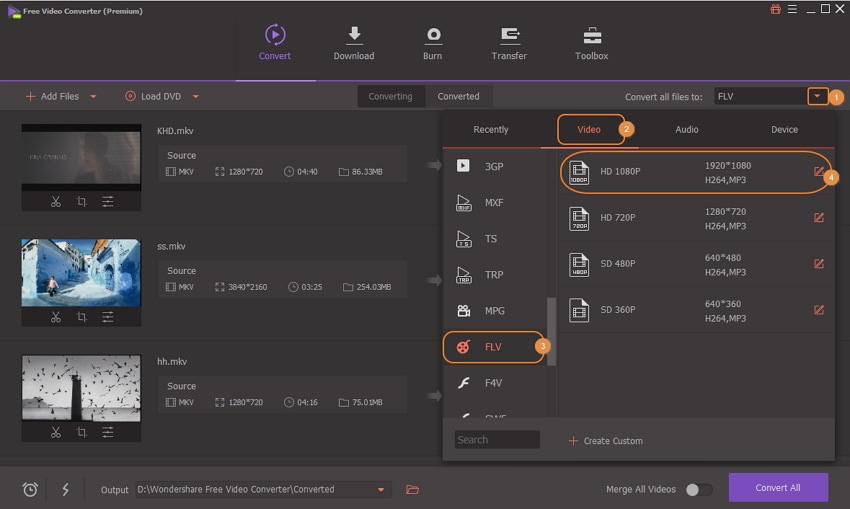The image size is (850, 509).
Task: Trim KHD.mkv with the scissors icon
Action: click(x=55, y=202)
